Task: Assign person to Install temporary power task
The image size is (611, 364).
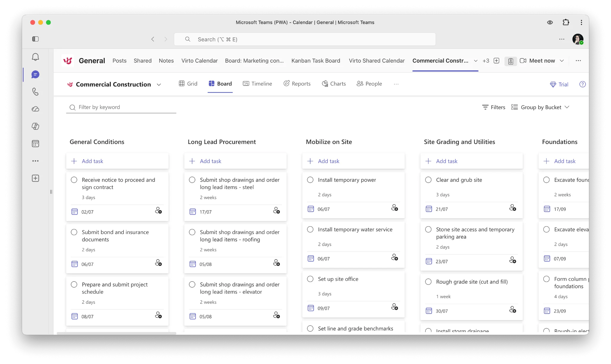Action: pos(394,208)
